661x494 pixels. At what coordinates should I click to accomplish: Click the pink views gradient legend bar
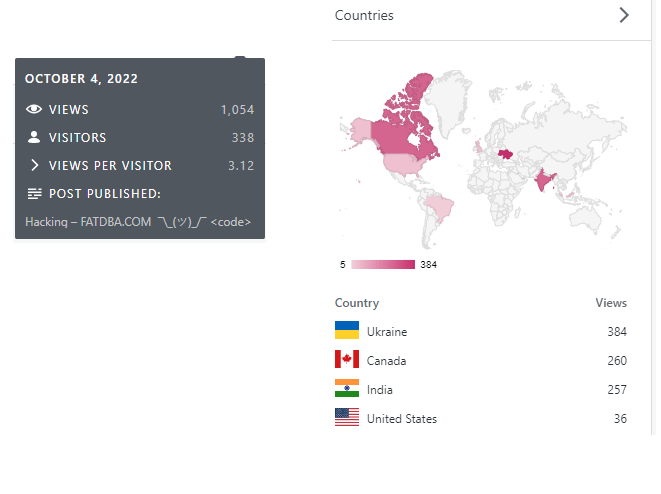(x=382, y=265)
